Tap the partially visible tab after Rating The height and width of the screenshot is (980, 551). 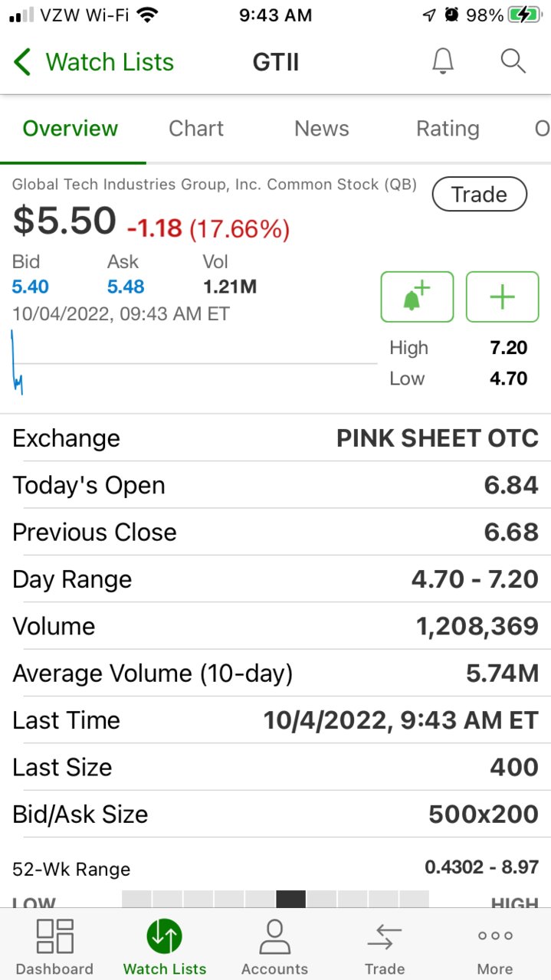(x=542, y=129)
